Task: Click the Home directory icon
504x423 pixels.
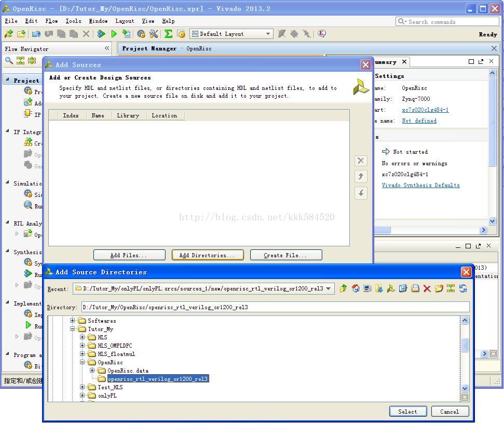Action: pos(356,288)
